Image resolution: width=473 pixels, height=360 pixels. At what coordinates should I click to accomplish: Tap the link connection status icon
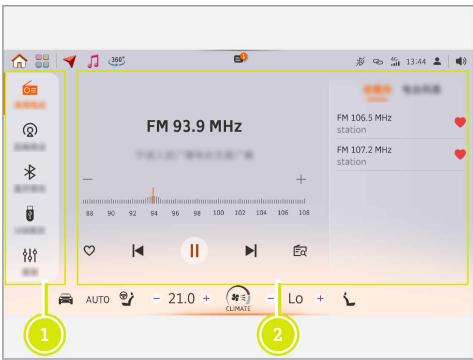[x=378, y=62]
